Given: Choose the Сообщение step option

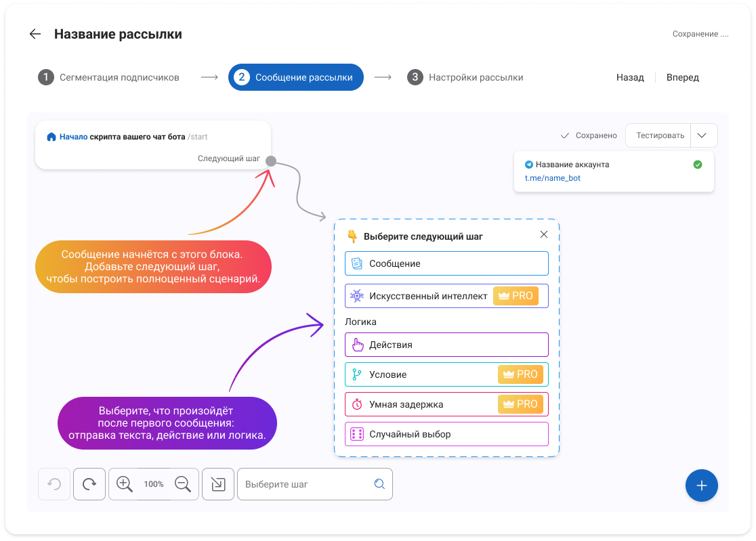Looking at the screenshot, I should click(x=447, y=263).
